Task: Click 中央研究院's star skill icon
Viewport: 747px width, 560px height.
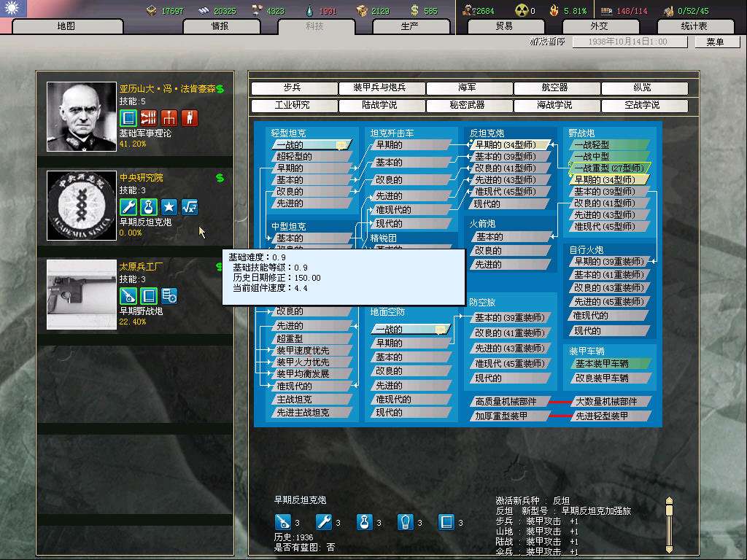Action: click(x=169, y=207)
